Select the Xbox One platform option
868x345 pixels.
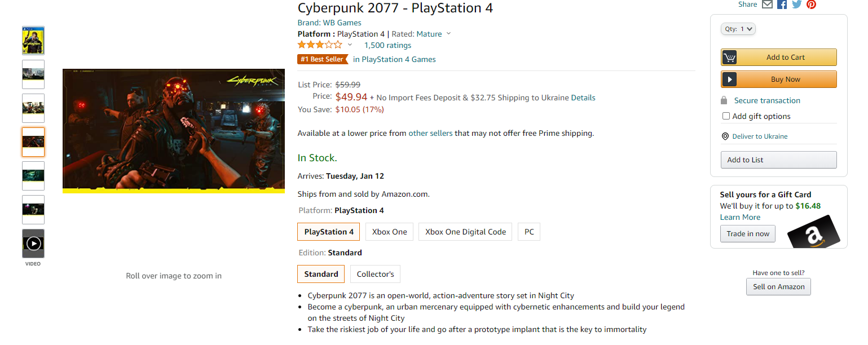point(389,232)
